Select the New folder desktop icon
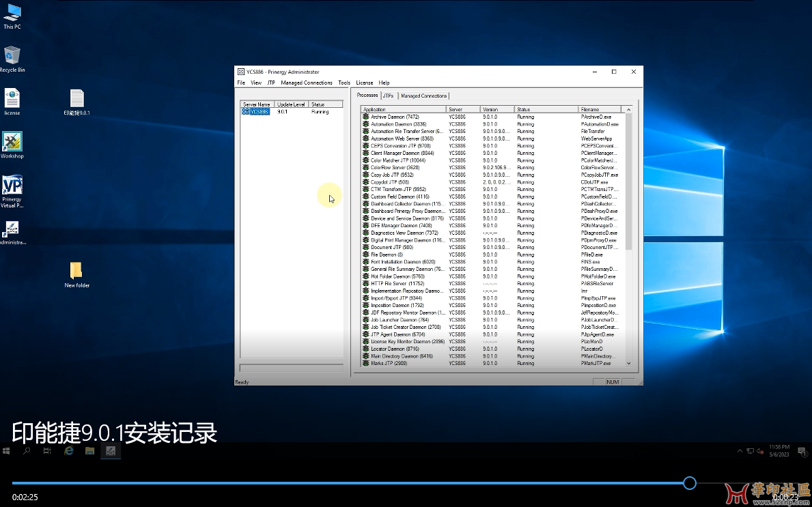Viewport: 812px width, 507px height. (x=76, y=275)
